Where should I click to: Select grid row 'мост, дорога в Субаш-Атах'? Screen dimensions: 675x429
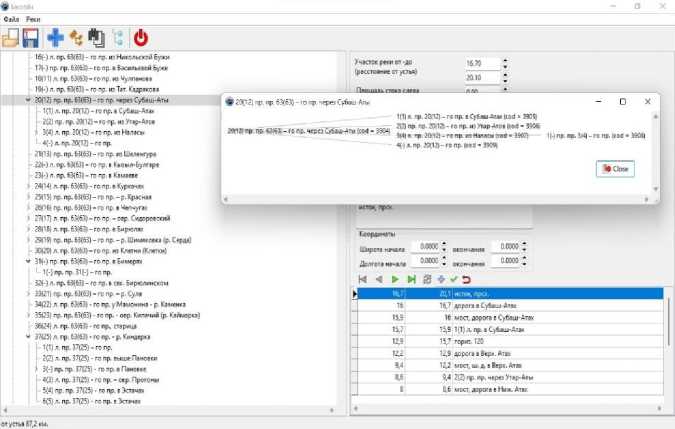tap(510, 317)
